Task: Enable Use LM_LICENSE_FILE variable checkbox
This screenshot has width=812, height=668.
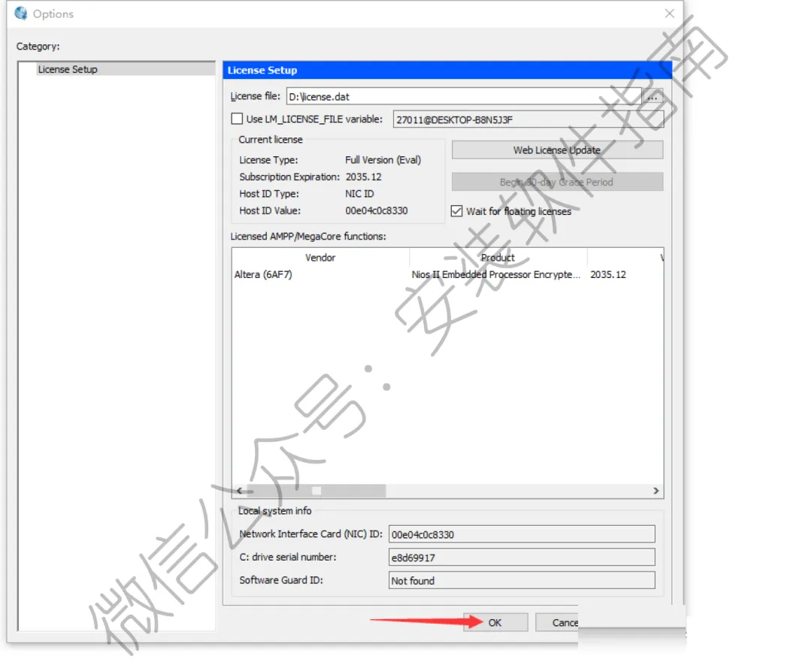Action: (x=237, y=119)
